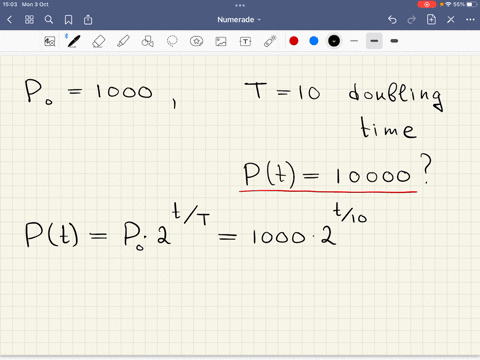Close editing mode with the X

coord(451,20)
